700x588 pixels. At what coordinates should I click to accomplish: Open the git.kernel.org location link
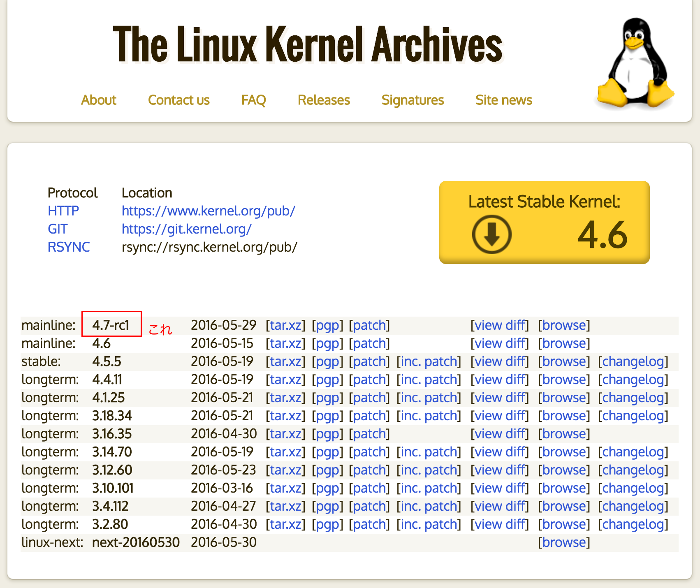pos(186,229)
